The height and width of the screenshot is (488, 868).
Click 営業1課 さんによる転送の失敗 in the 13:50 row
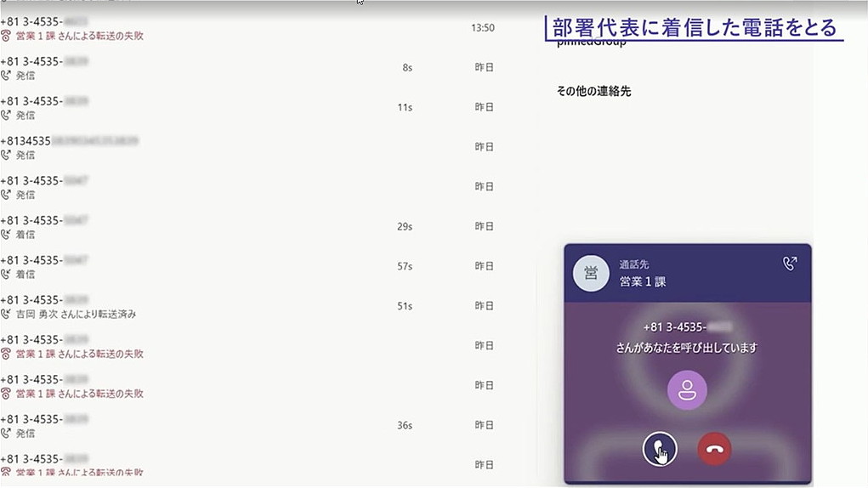(80, 36)
